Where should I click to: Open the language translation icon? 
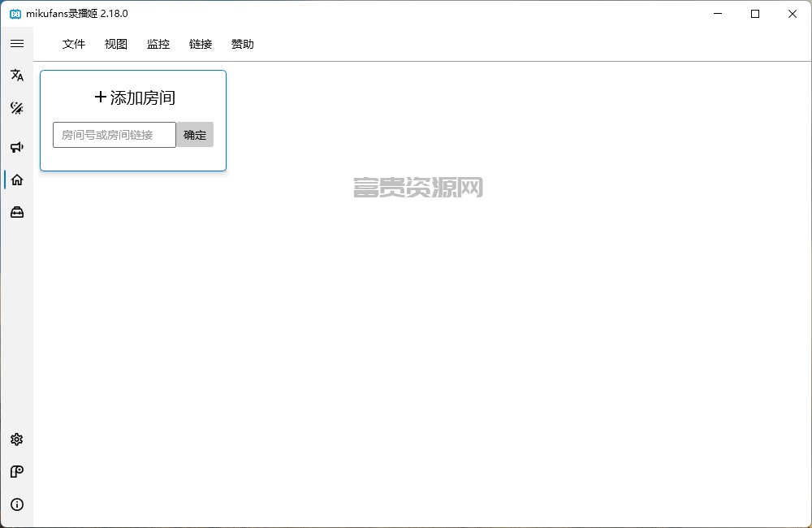coord(17,76)
